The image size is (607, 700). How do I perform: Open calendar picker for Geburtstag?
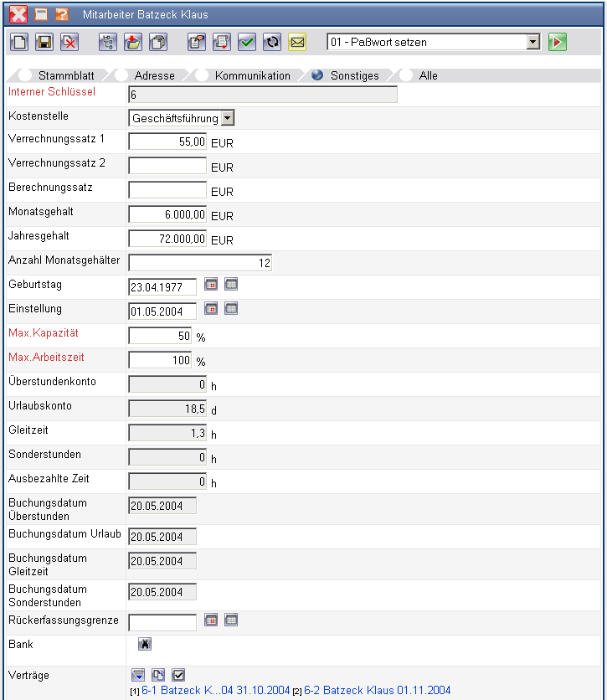(x=212, y=285)
